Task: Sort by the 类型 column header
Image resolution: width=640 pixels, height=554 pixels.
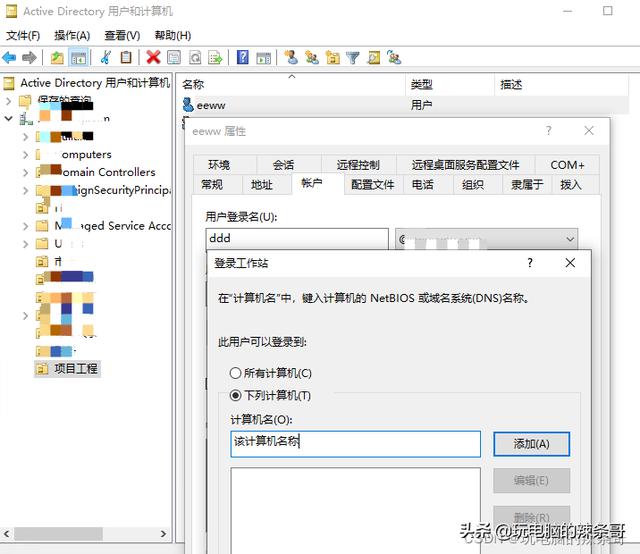Action: (450, 85)
